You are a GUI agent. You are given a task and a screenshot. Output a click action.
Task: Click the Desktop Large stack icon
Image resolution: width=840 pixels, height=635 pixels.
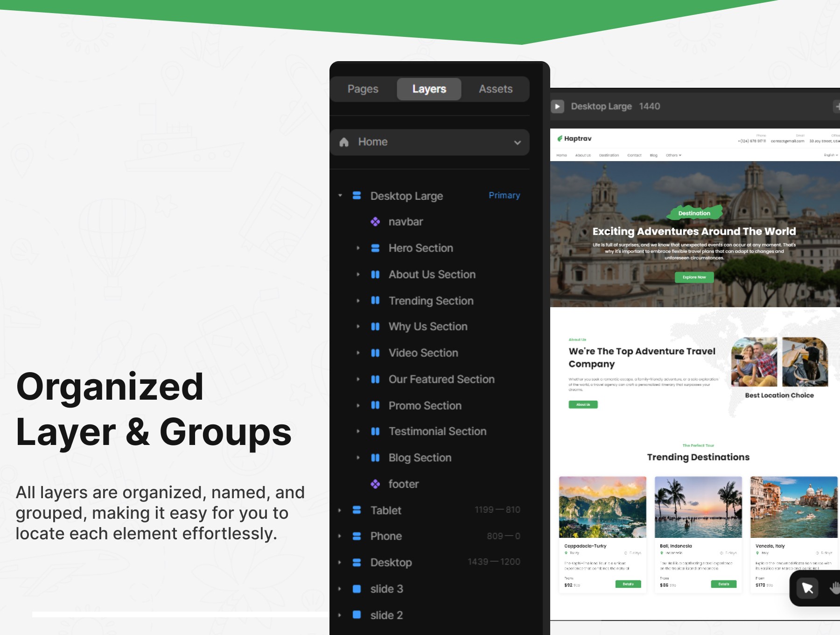(x=357, y=196)
